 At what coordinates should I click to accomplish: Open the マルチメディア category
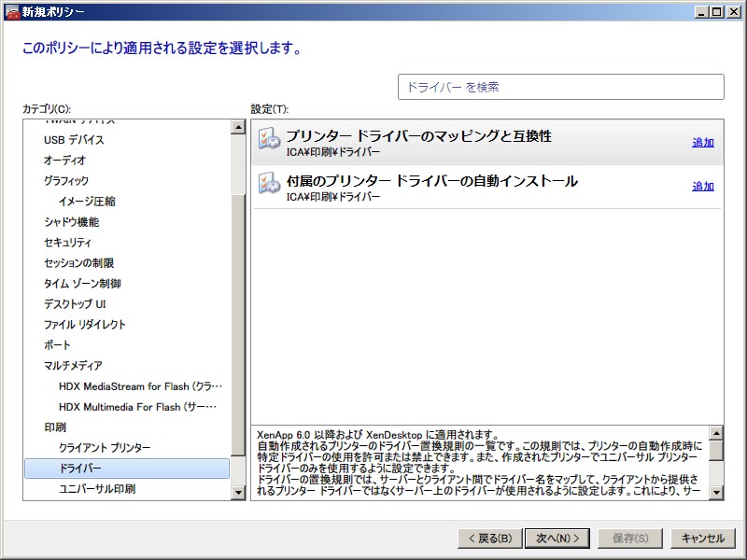point(73,366)
